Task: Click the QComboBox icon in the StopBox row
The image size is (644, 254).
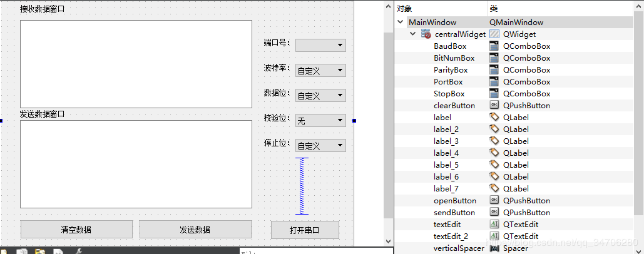Action: pyautogui.click(x=494, y=94)
